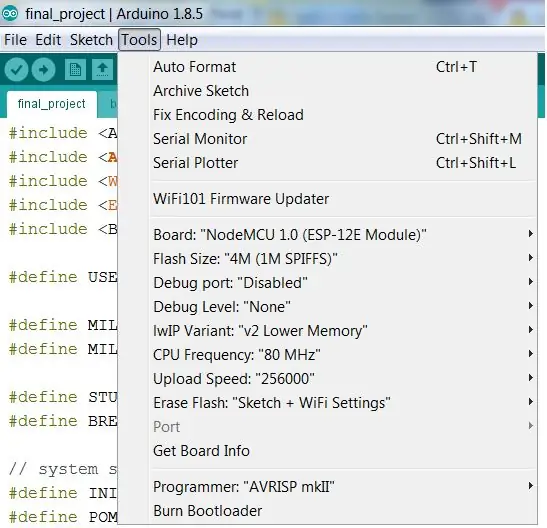The image size is (547, 528).
Task: Click the '#define USE' code line
Action: 63,277
